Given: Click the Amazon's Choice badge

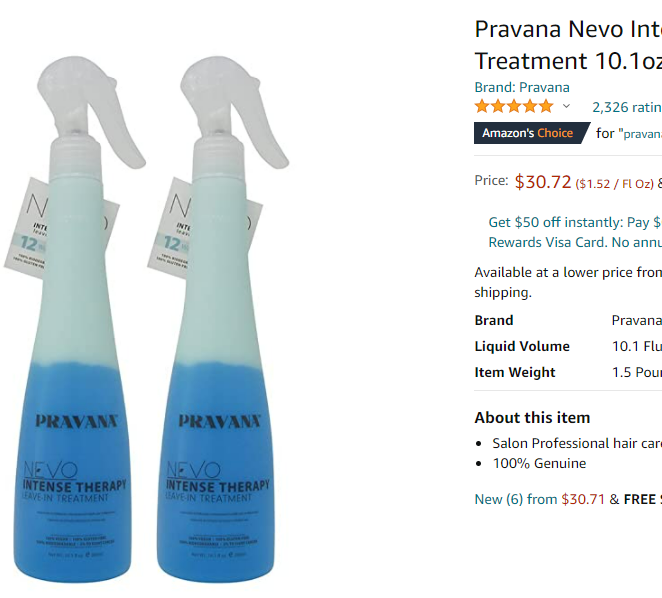Looking at the screenshot, I should tap(532, 133).
